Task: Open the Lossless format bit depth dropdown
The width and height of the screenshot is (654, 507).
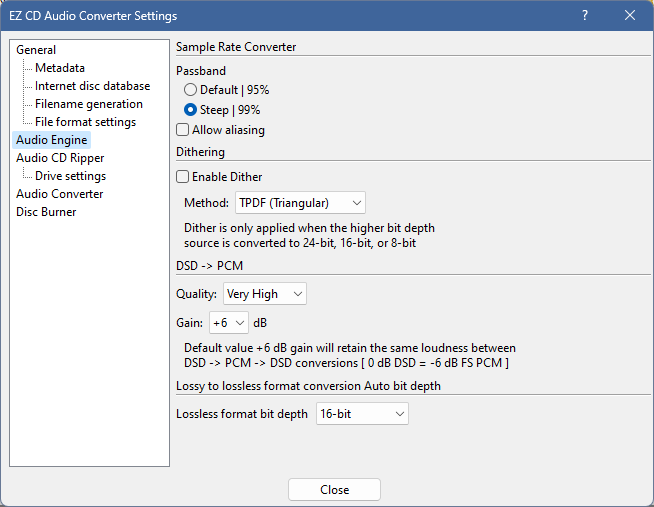Action: click(x=362, y=414)
